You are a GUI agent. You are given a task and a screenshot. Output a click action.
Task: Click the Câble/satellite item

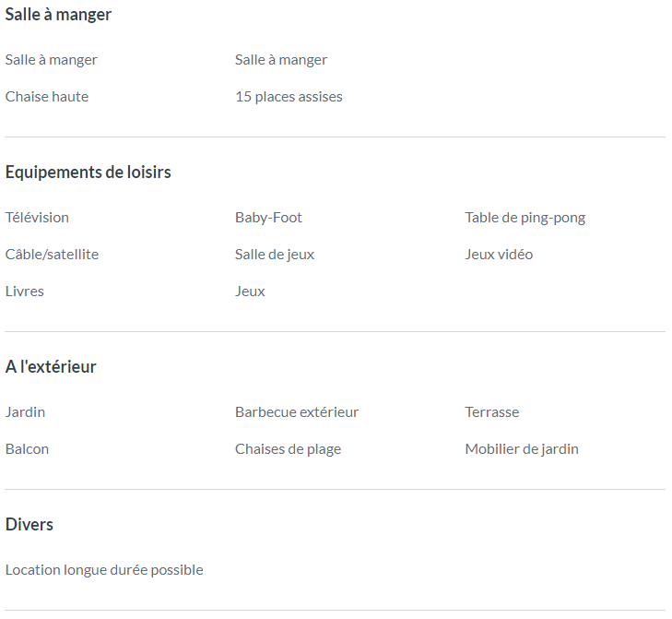tap(52, 255)
